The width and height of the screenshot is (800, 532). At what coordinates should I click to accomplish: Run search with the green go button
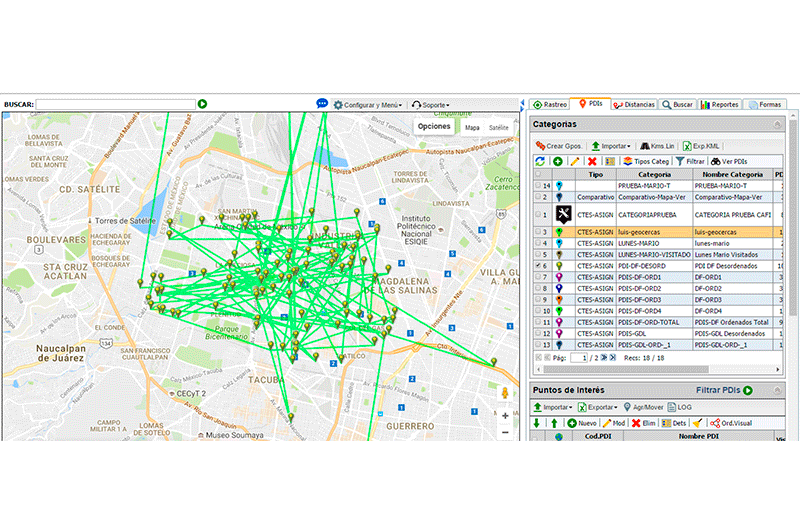202,104
